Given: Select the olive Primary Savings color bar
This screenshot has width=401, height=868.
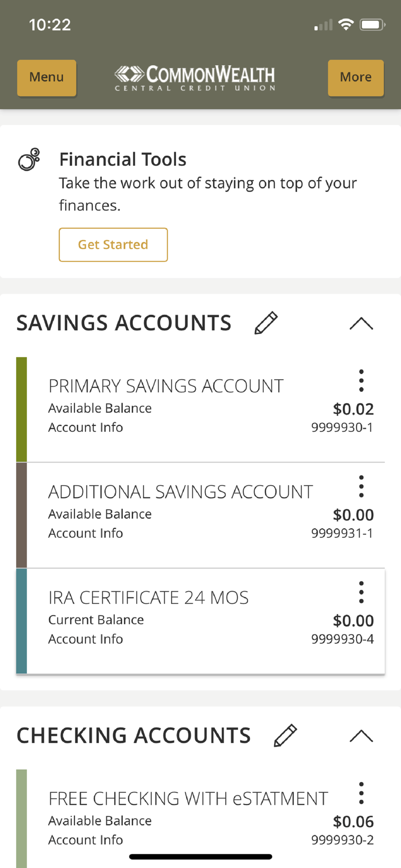Looking at the screenshot, I should click(x=21, y=409).
